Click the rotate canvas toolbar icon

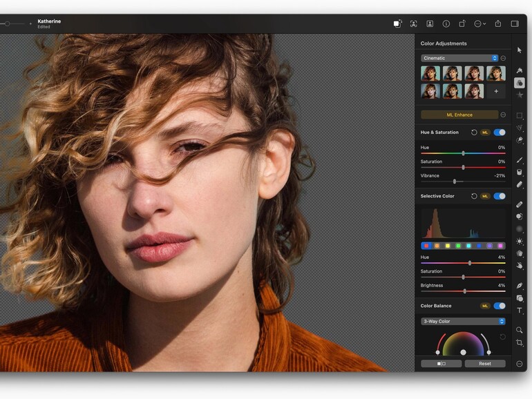click(462, 23)
